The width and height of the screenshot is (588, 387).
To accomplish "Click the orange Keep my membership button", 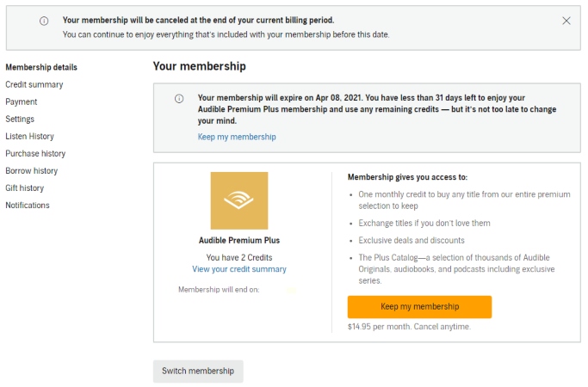I will coord(419,307).
